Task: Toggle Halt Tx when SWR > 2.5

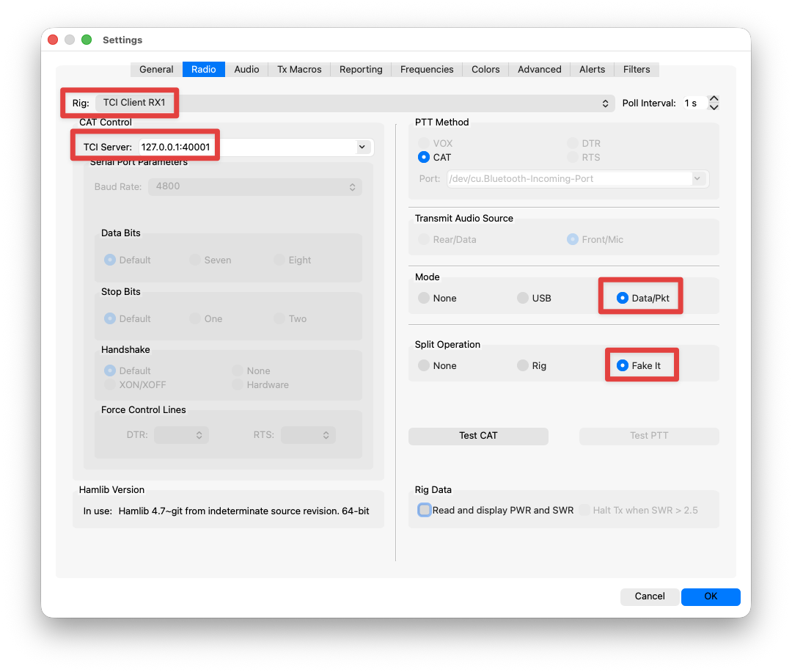Action: point(638,511)
